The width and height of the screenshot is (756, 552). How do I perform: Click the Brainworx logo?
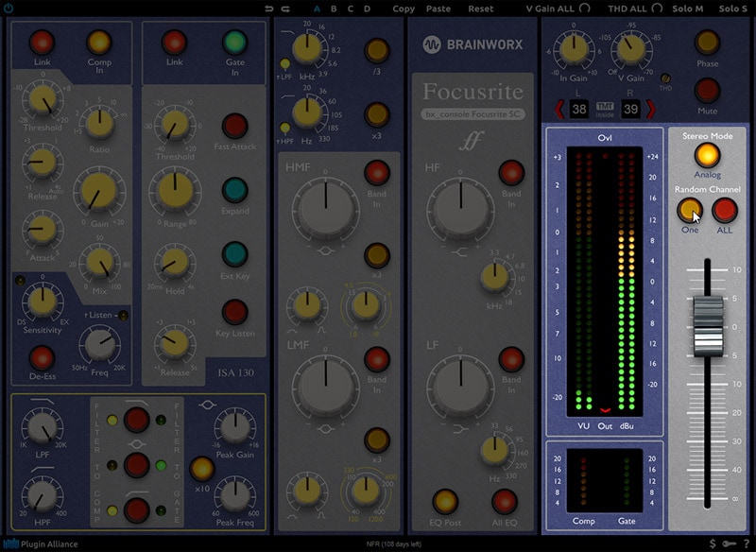click(x=470, y=43)
